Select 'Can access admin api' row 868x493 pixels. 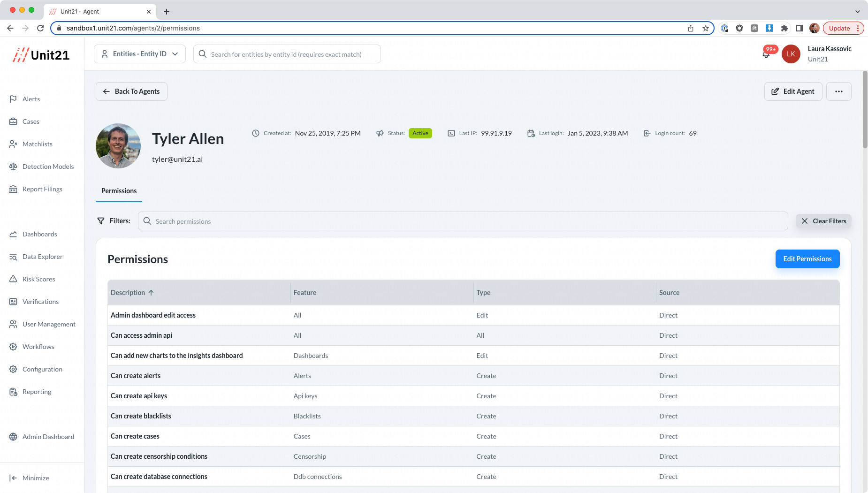click(473, 335)
